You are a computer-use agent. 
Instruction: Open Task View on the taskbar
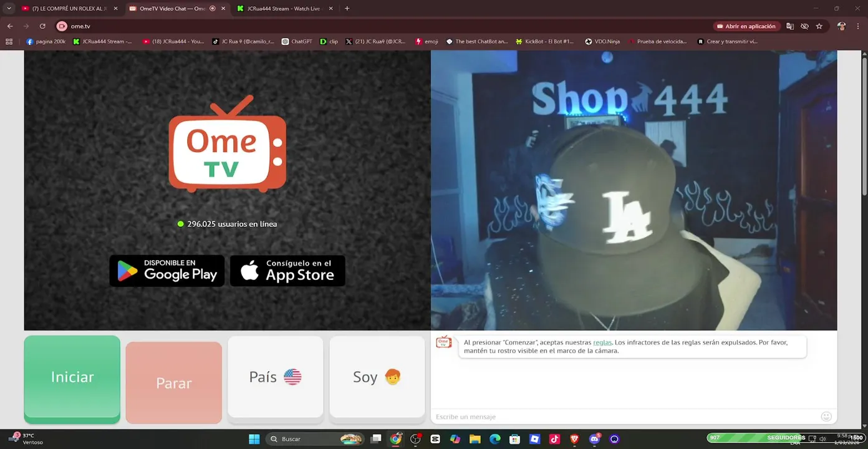coord(376,439)
